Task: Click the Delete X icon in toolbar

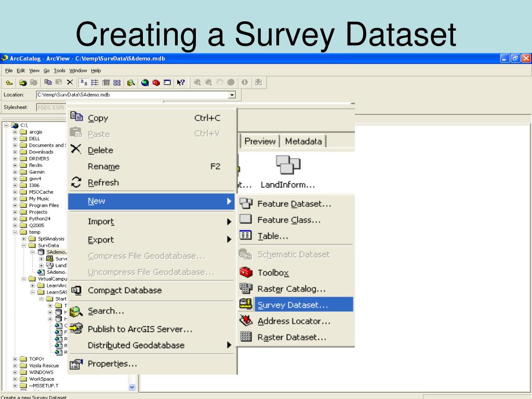Action: 70,82
